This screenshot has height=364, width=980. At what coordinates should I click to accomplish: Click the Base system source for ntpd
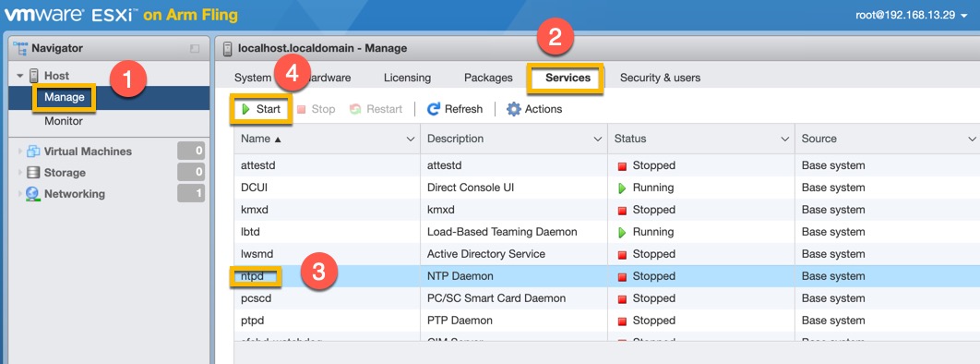[x=833, y=276]
